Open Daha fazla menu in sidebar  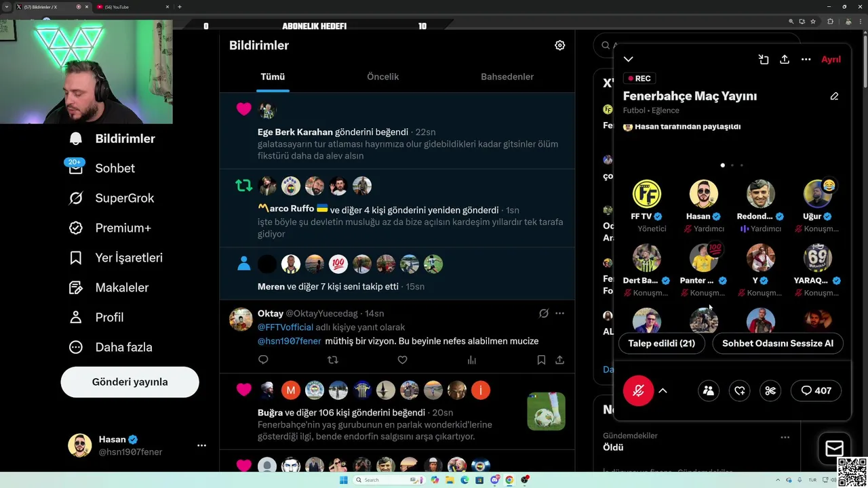click(x=111, y=347)
